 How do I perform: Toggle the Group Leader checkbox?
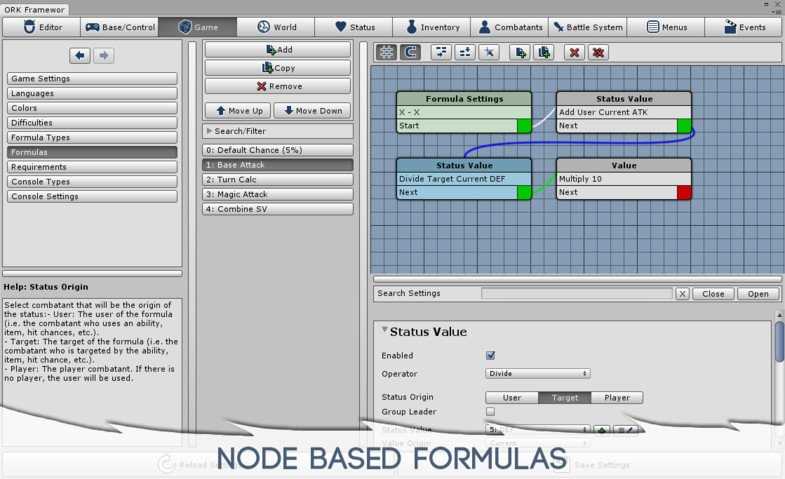pos(491,411)
